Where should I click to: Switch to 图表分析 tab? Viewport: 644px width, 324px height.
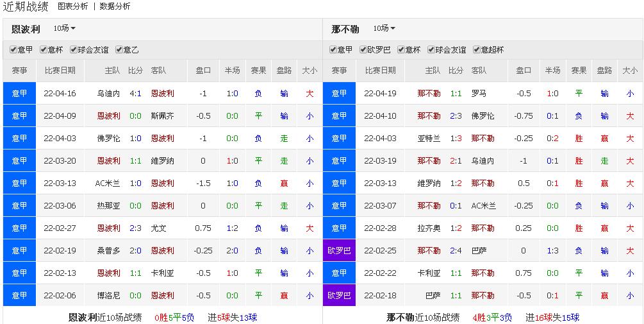point(72,6)
